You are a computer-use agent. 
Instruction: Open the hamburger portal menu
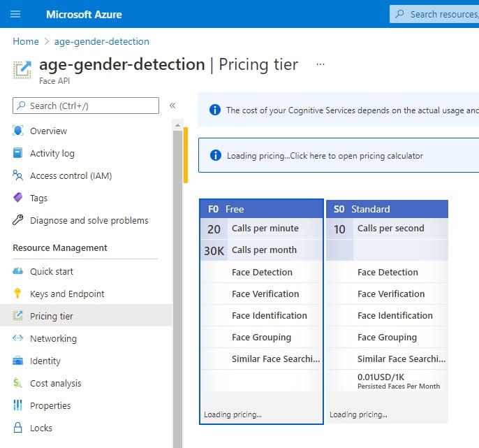pyautogui.click(x=15, y=14)
